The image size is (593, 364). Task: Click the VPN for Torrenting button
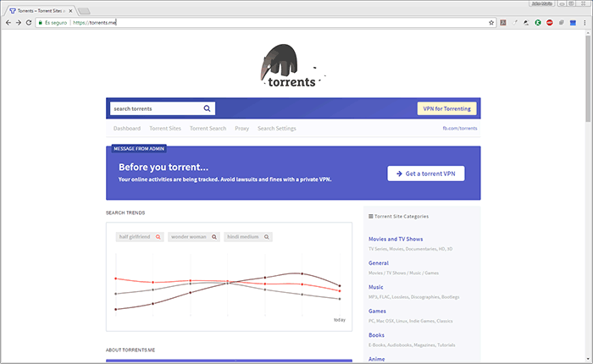[x=446, y=108]
